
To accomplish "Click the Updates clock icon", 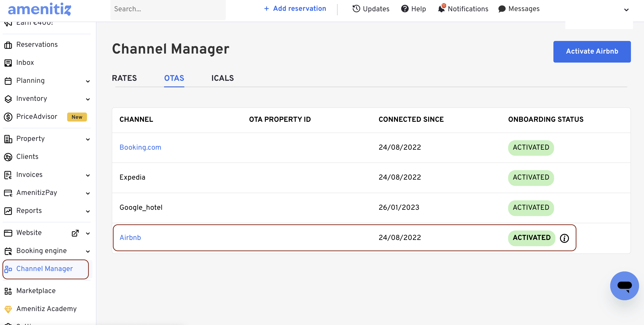I will pyautogui.click(x=356, y=9).
